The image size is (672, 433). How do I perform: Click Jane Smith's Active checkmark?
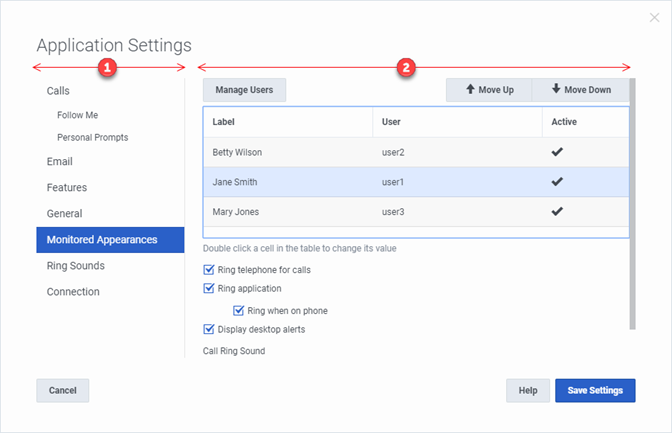point(557,182)
